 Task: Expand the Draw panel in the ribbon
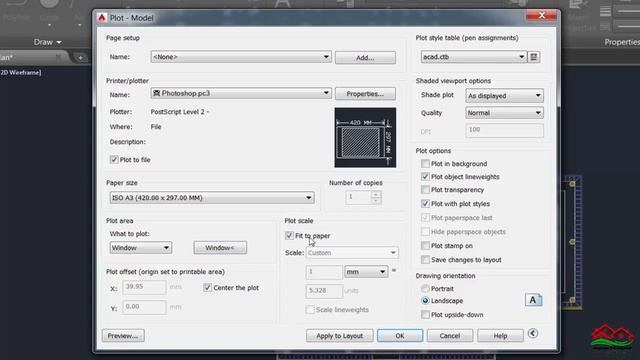[47, 42]
